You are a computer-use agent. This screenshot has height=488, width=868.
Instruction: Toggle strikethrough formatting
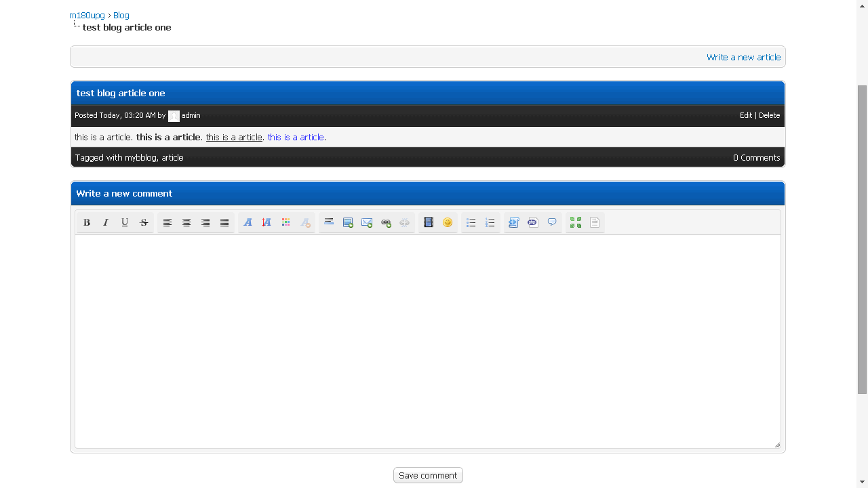(x=144, y=222)
